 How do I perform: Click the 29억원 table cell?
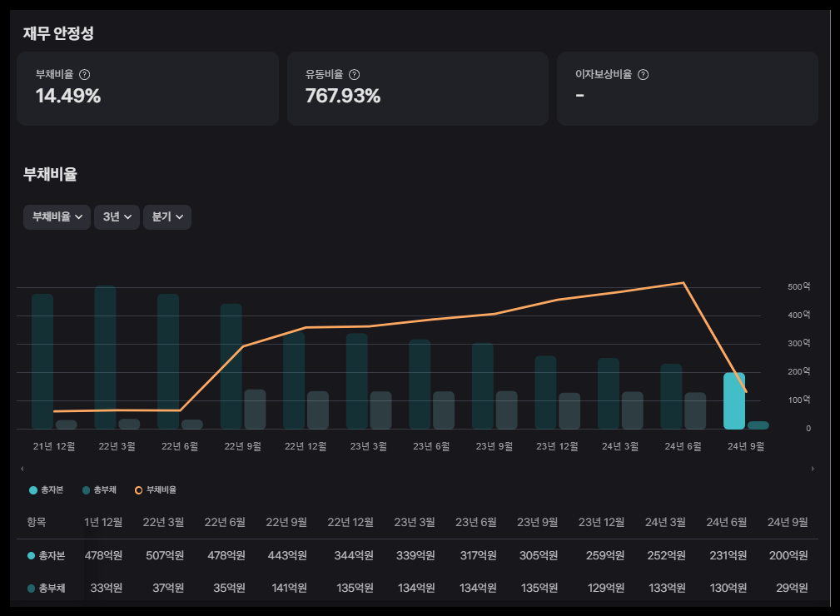click(792, 588)
